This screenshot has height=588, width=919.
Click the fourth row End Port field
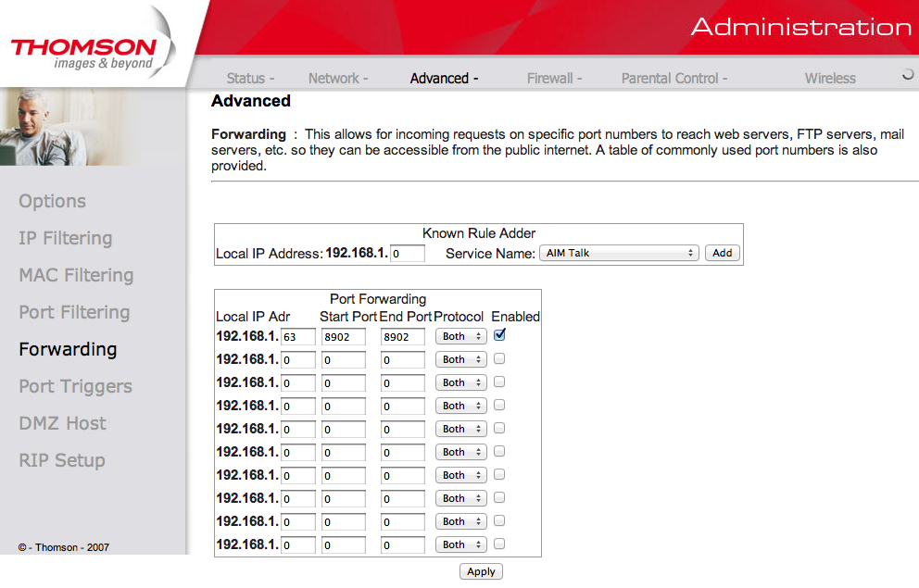[x=403, y=407]
